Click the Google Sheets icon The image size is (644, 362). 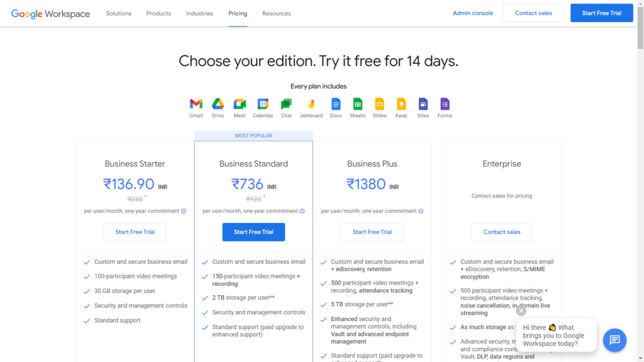point(357,104)
